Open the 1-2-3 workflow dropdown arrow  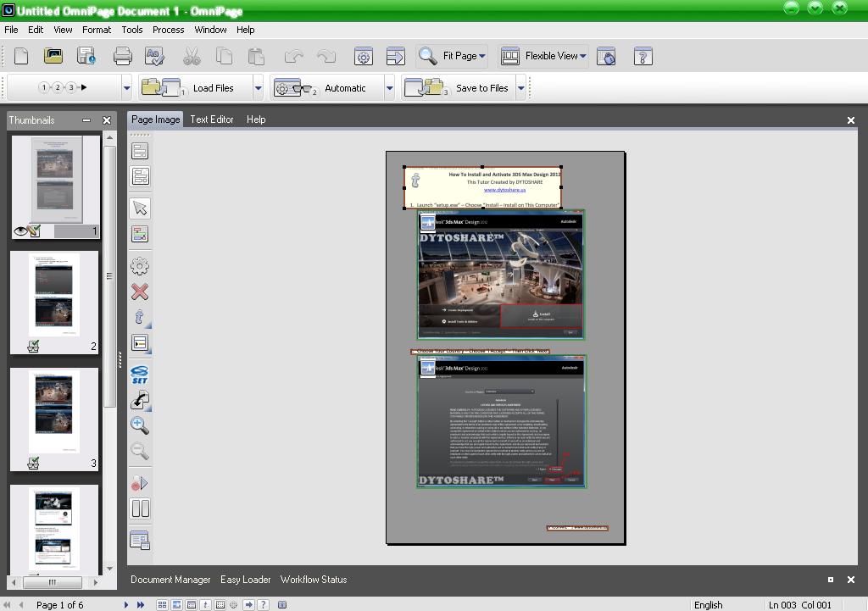[x=127, y=88]
